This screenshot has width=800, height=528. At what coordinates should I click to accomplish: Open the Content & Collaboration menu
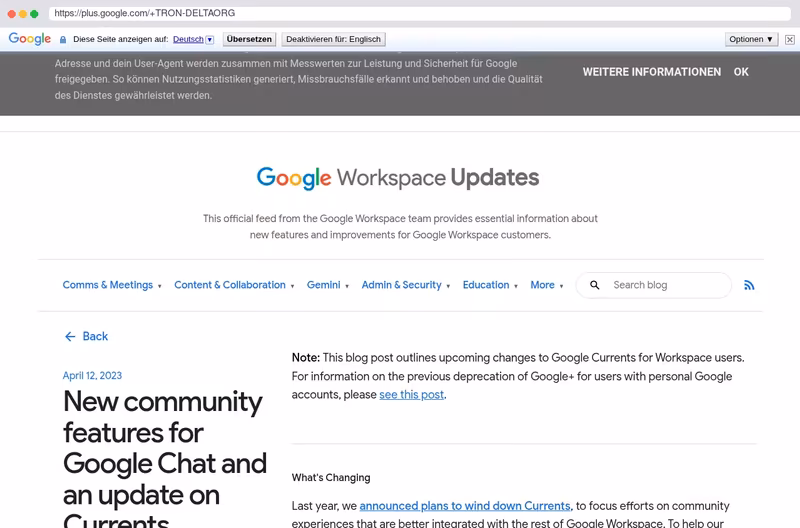(x=230, y=285)
